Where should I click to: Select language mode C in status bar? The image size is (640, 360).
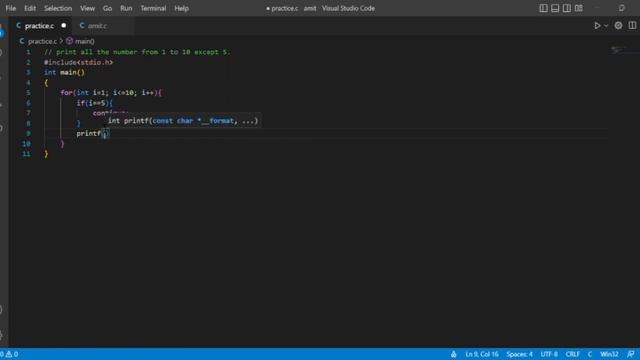coord(590,354)
